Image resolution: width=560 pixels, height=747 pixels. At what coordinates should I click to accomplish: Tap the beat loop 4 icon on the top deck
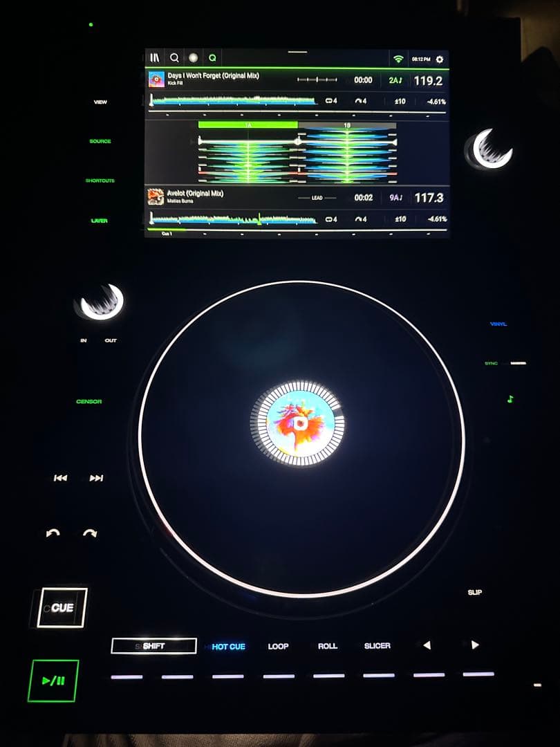333,101
